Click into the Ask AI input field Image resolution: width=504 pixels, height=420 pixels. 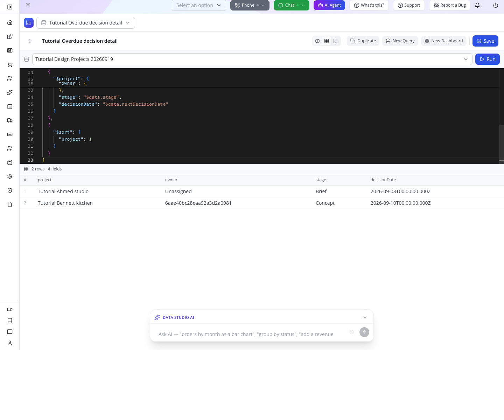251,334
